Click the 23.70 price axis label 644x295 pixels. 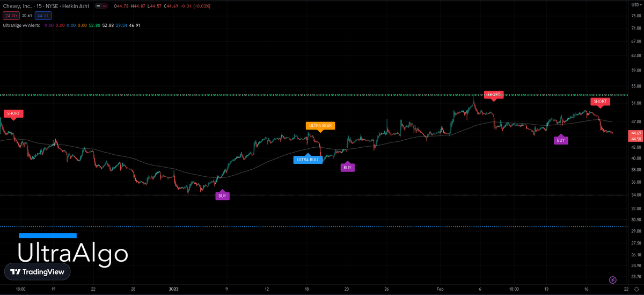635,277
